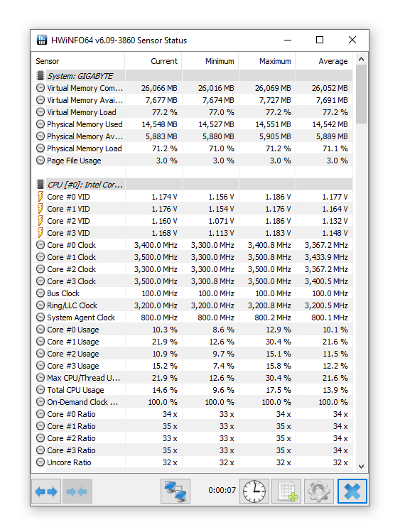
Task: Click the Maximum column header
Action: [x=275, y=61]
